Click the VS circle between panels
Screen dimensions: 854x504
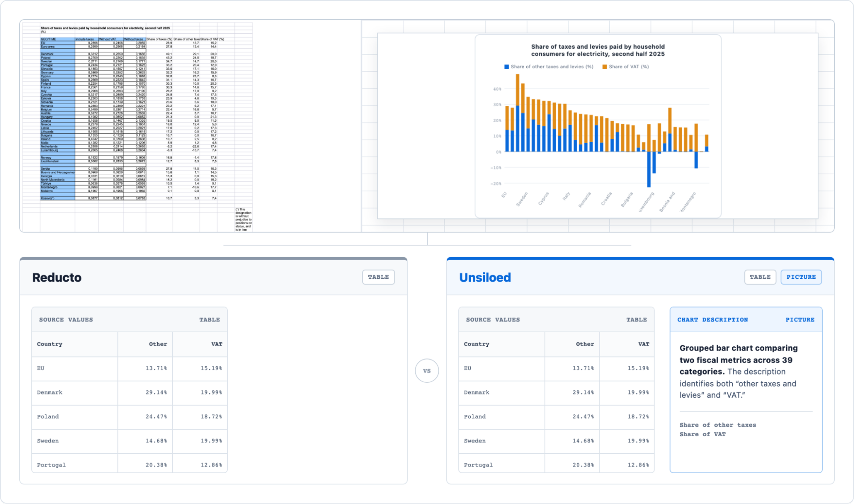[427, 371]
